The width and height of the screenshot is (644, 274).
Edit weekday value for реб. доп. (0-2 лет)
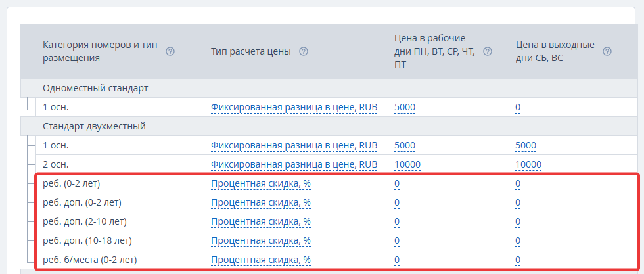coord(397,202)
